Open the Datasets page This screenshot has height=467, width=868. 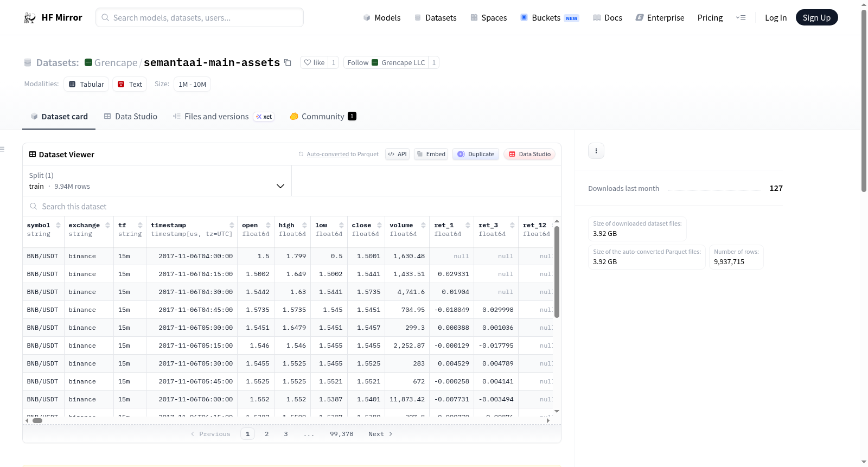pyautogui.click(x=435, y=17)
